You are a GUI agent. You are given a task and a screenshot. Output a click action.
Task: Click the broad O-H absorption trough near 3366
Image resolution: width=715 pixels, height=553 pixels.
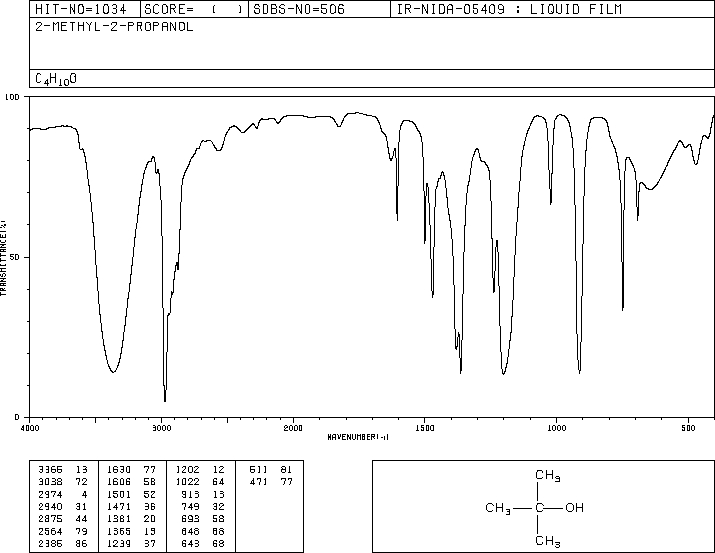click(113, 371)
